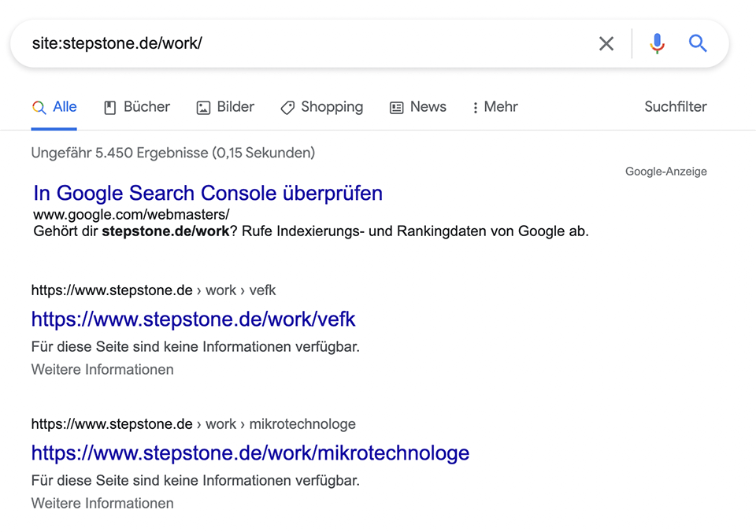Click the three-dot icon beside Mehr
756x532 pixels.
click(x=476, y=108)
